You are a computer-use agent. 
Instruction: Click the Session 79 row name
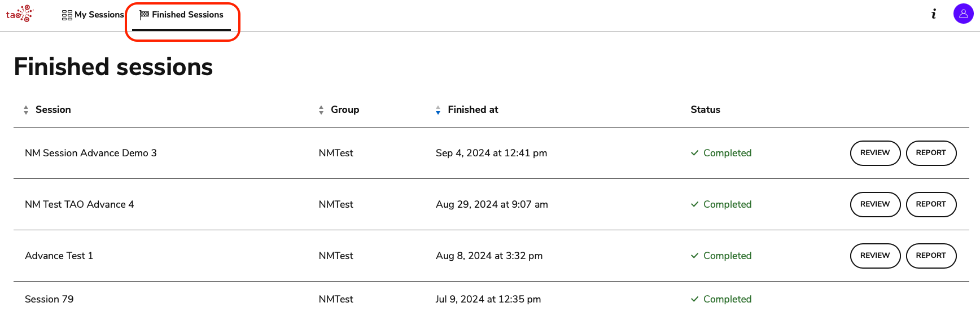tap(49, 299)
